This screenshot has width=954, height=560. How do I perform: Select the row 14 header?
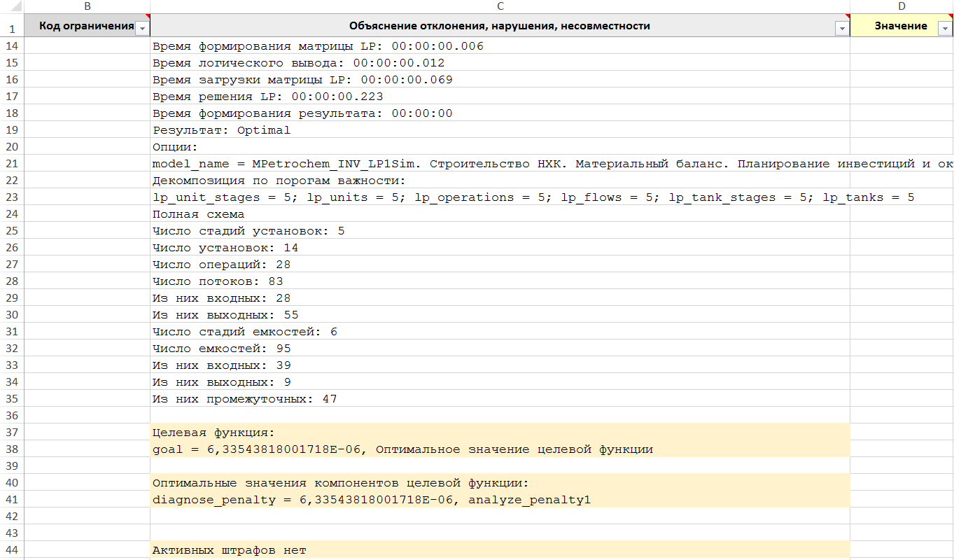(12, 46)
